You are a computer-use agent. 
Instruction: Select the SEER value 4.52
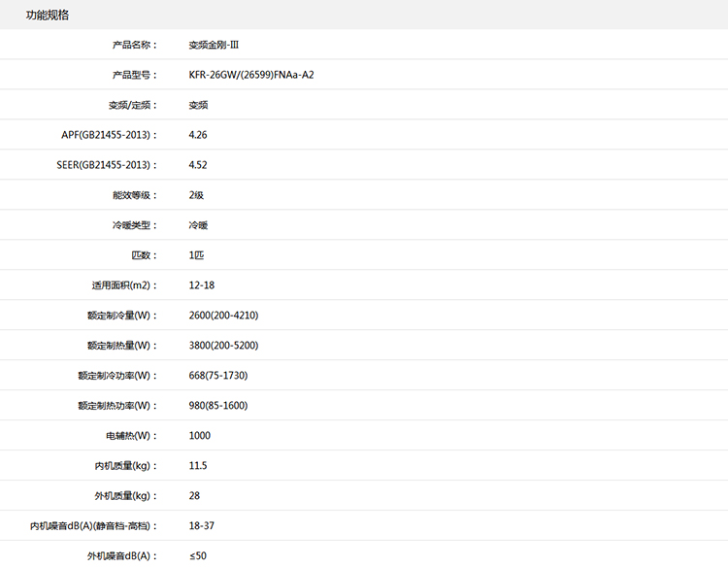point(198,165)
